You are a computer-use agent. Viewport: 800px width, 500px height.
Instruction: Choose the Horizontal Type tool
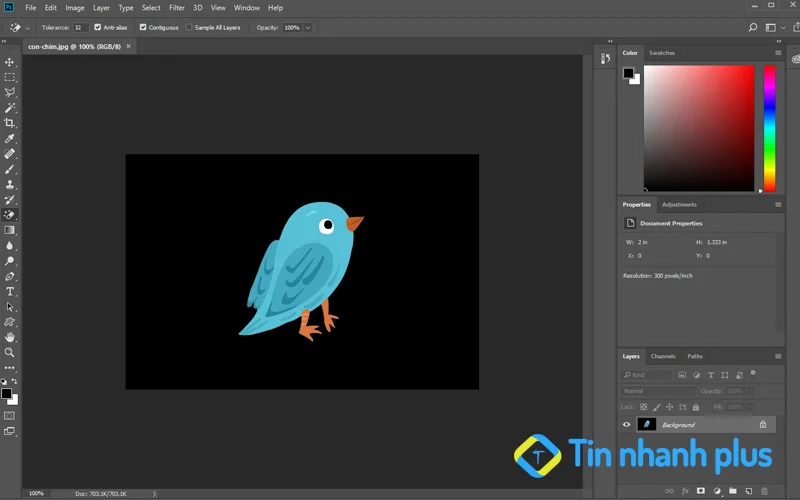(10, 291)
